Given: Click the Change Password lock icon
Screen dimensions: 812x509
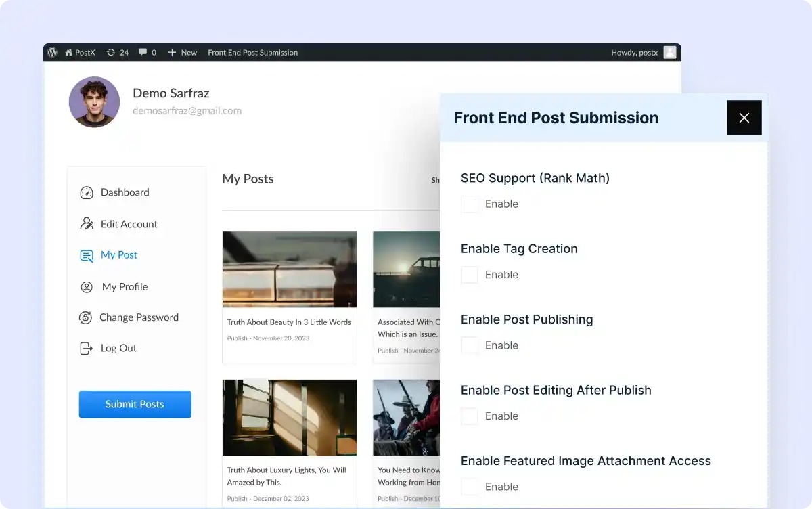Looking at the screenshot, I should coord(85,317).
